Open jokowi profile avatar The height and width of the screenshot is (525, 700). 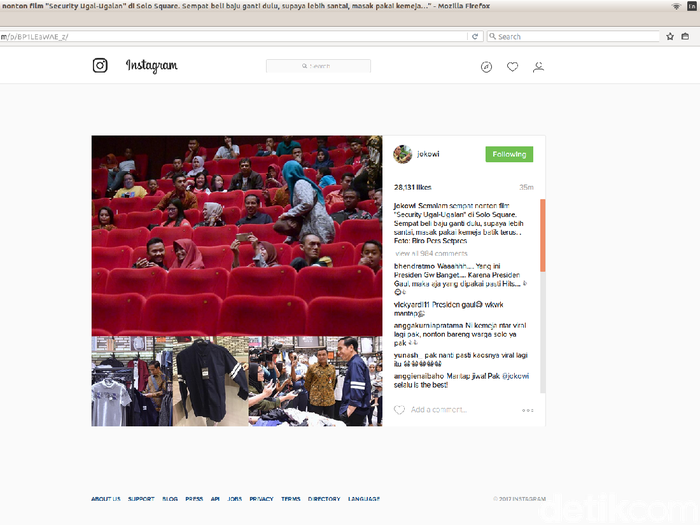point(402,154)
